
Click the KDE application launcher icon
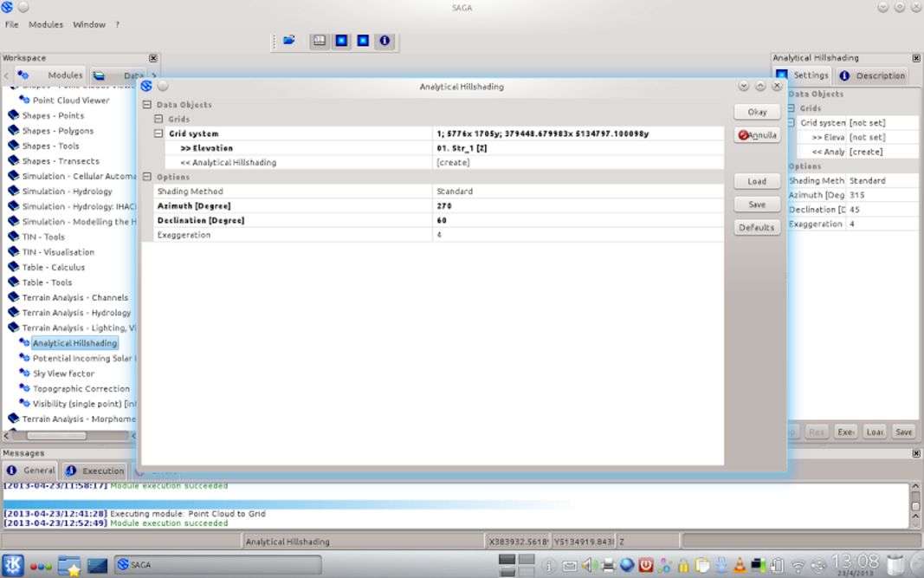tap(12, 565)
